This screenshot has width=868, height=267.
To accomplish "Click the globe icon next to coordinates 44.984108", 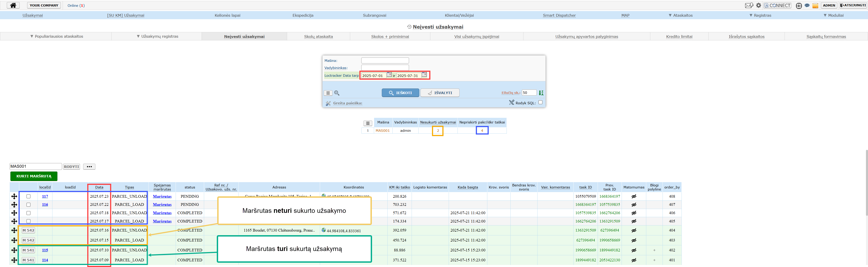I will 323,230.
